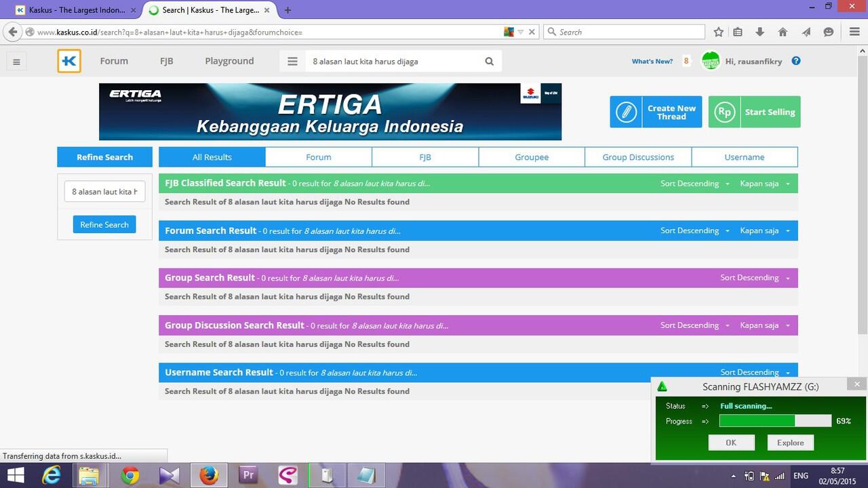
Task: Open Firefox downloads arrow icon
Action: [x=759, y=32]
